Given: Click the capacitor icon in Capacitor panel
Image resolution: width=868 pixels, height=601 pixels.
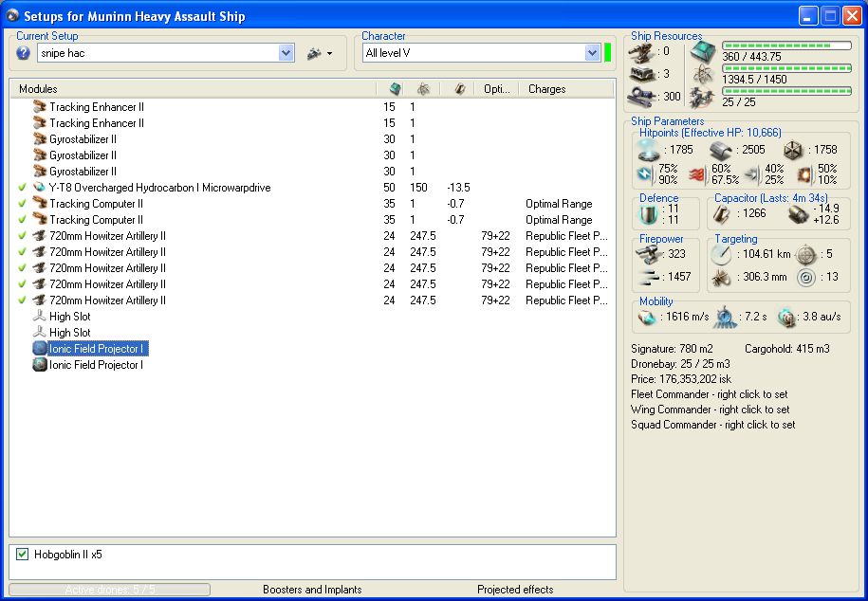Looking at the screenshot, I should [x=723, y=214].
